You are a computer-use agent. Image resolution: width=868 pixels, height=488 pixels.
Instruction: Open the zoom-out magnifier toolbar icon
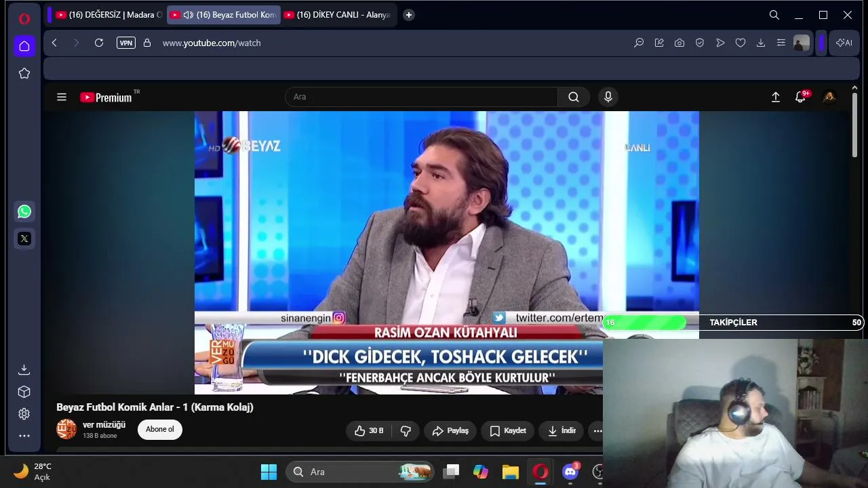639,43
